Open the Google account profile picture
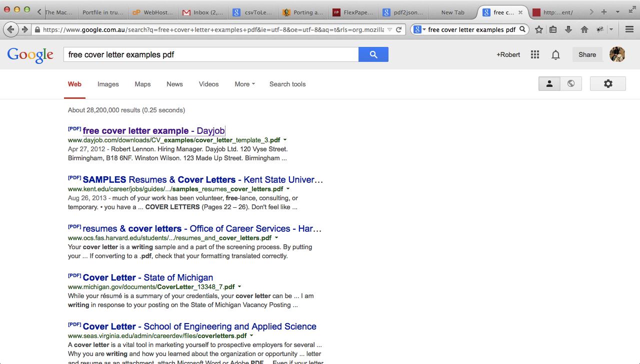 (x=617, y=54)
